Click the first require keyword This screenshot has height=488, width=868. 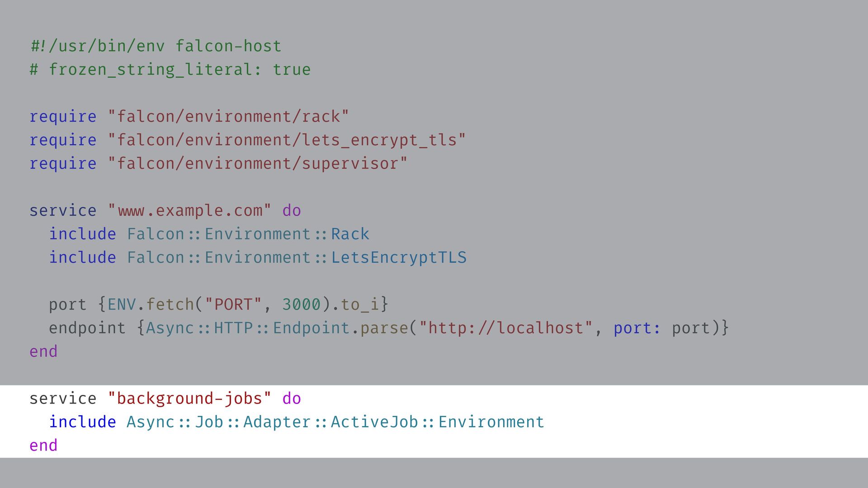click(x=63, y=117)
